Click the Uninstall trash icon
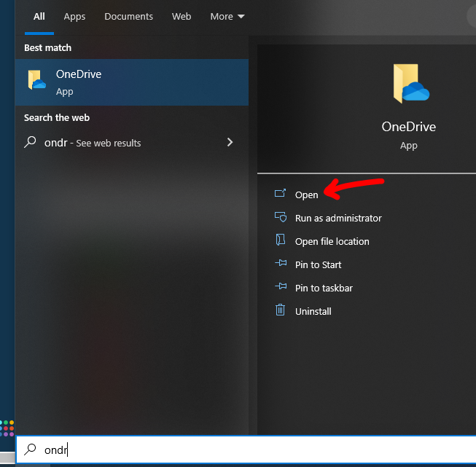The width and height of the screenshot is (476, 467). 280,310
